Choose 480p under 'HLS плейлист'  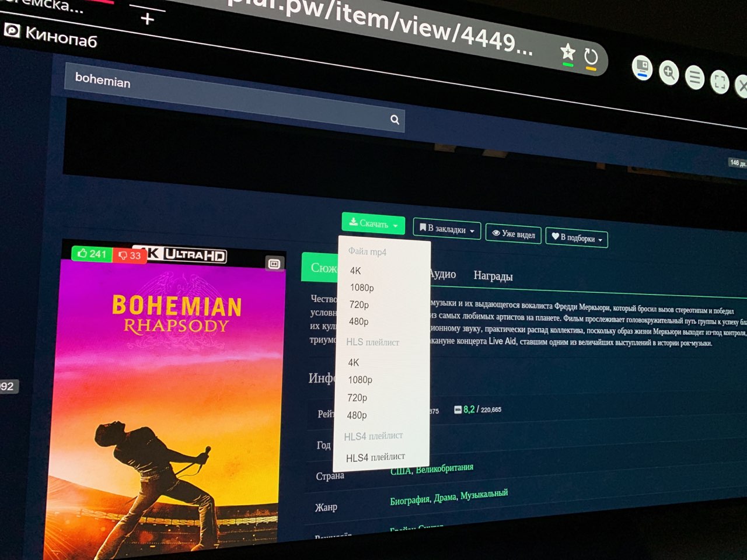click(357, 415)
